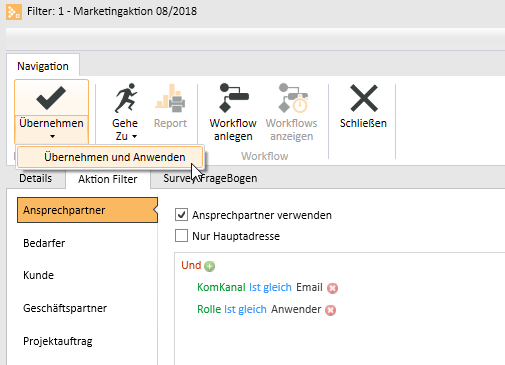Viewport: 505px width, 365px height.
Task: Click the Und logical operator link
Action: 191,265
